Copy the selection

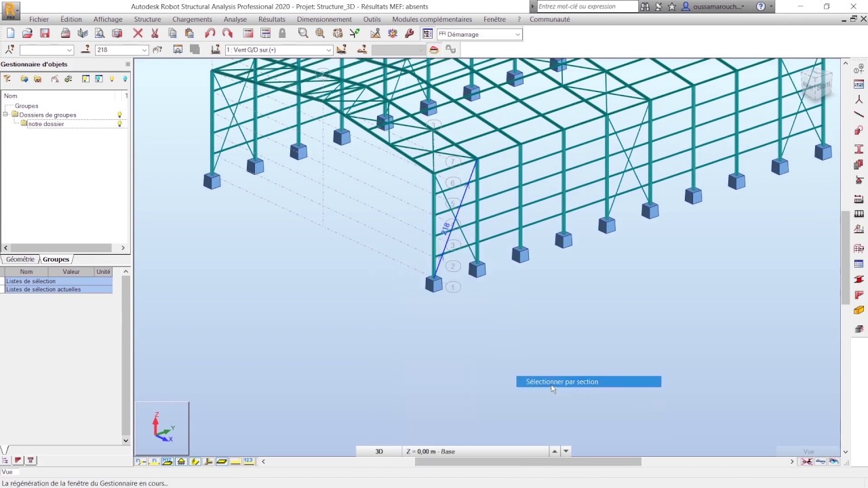[172, 34]
